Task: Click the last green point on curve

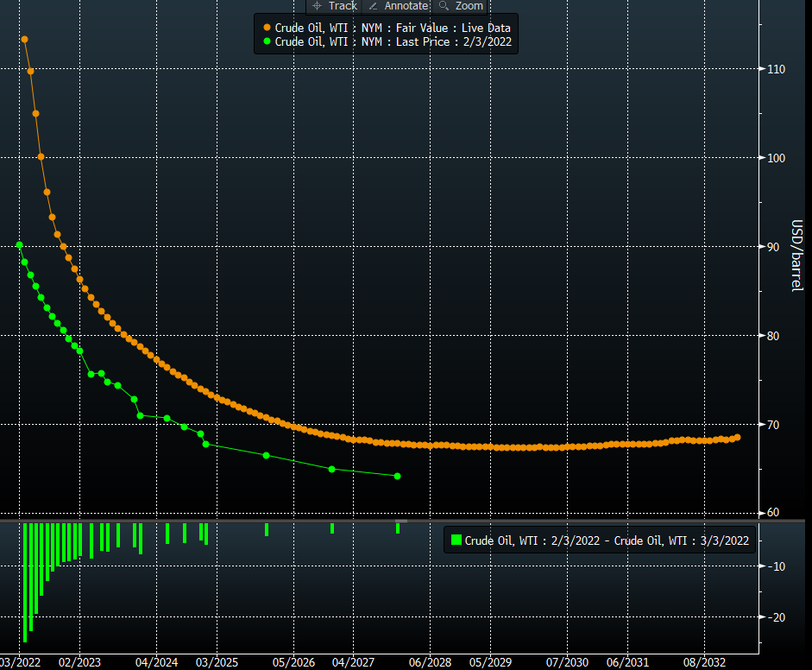Action: click(x=397, y=476)
